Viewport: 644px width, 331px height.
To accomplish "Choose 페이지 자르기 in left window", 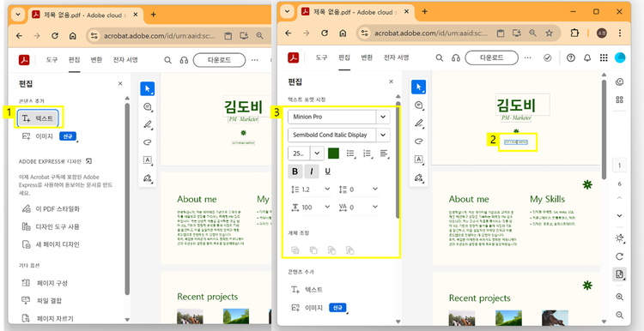I will 47,318.
